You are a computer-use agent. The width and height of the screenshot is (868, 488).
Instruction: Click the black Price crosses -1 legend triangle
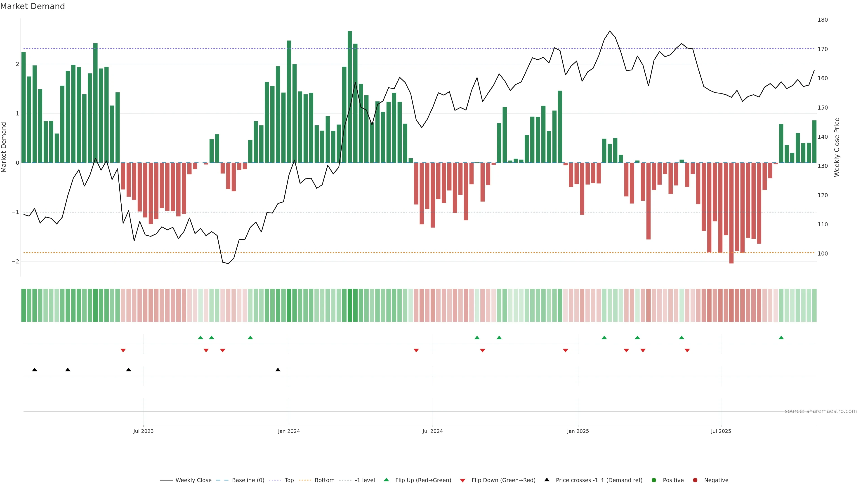547,480
